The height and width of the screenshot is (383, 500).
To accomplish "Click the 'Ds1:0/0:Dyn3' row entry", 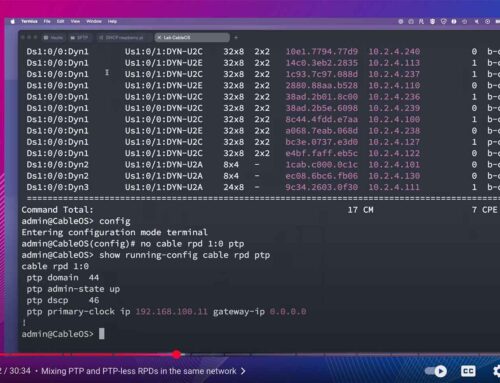I will click(x=58, y=187).
